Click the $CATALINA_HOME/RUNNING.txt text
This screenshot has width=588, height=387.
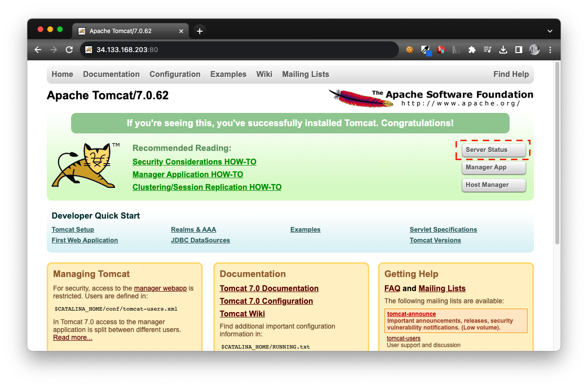(266, 347)
